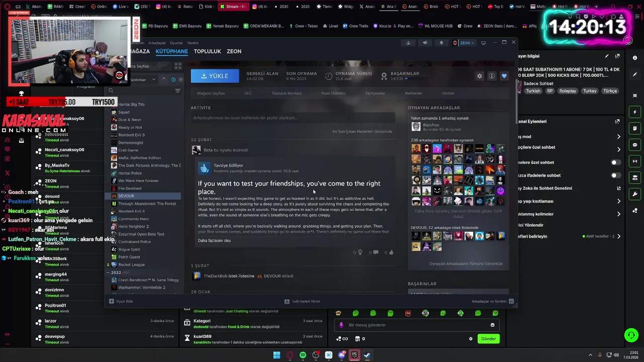Open the MAĞAZA tab in Steam

139,51
